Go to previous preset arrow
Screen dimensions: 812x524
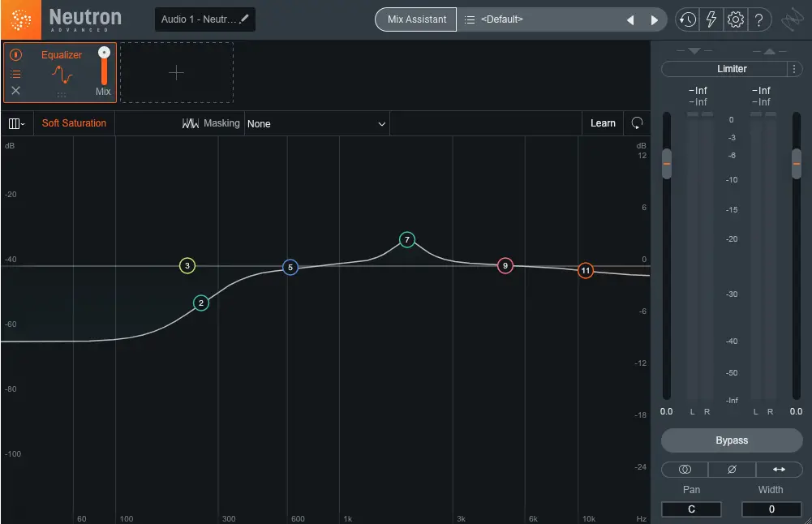(630, 19)
